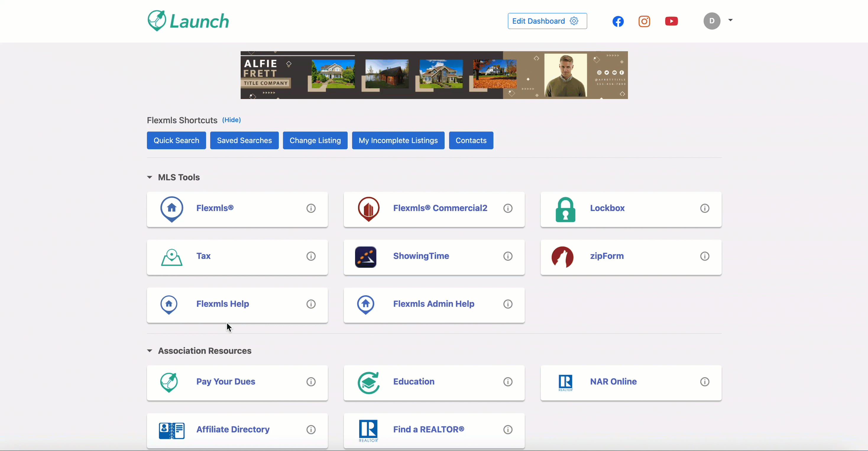Click the Tax map pin icon
This screenshot has height=451, width=868.
click(x=172, y=257)
